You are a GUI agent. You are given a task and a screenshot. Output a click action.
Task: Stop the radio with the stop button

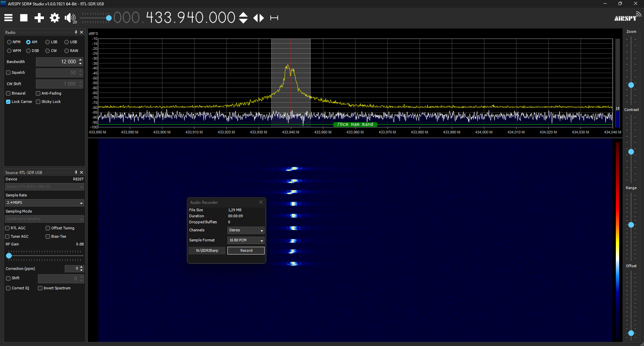click(24, 18)
